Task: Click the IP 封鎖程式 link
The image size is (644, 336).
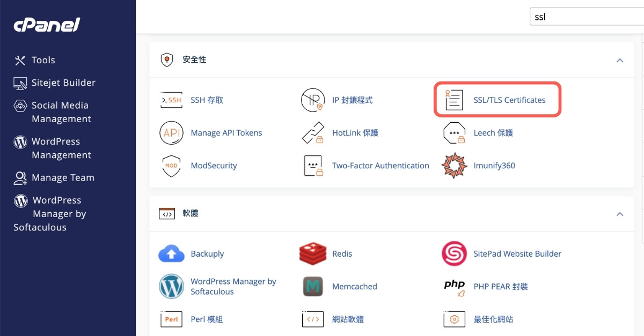Action: coord(352,100)
